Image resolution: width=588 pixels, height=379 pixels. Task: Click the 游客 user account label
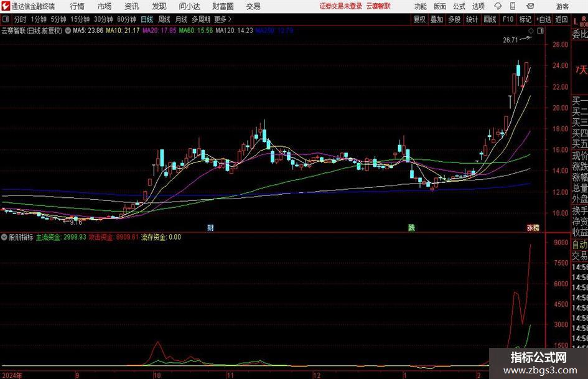[562, 6]
